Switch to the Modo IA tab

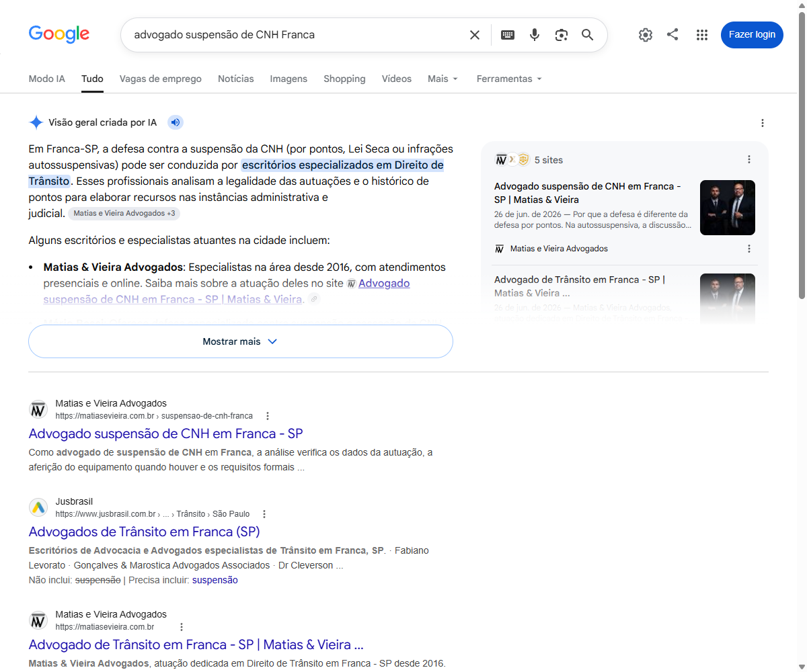click(47, 79)
